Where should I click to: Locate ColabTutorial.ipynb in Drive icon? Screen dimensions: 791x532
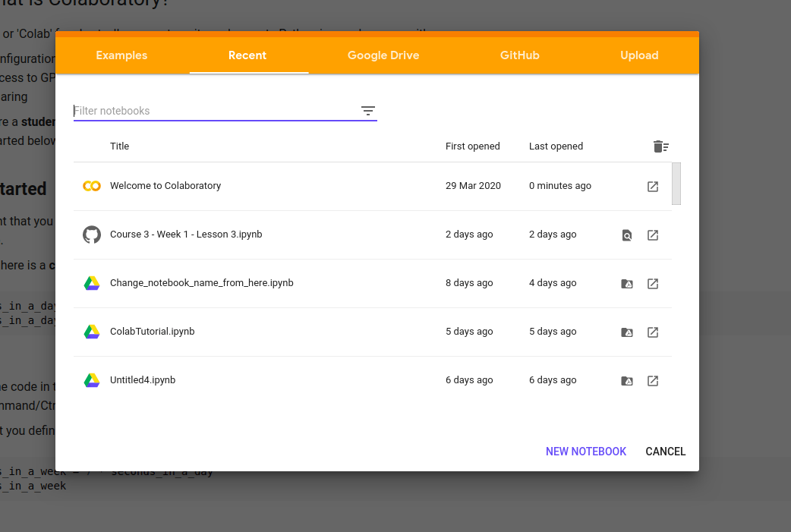(626, 332)
